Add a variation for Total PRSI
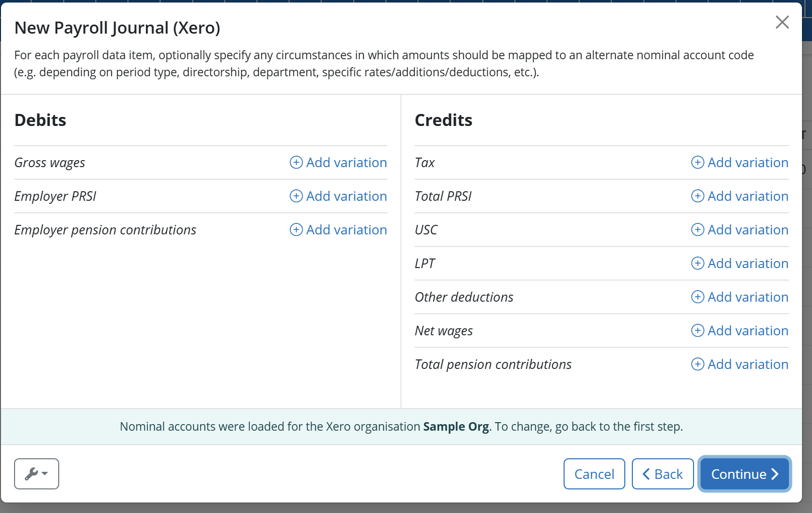812x513 pixels. coord(739,196)
